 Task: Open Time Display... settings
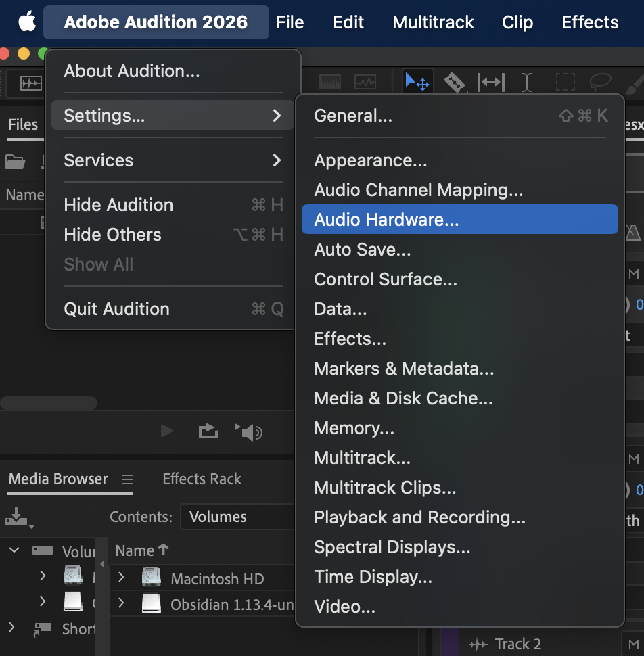click(460, 576)
